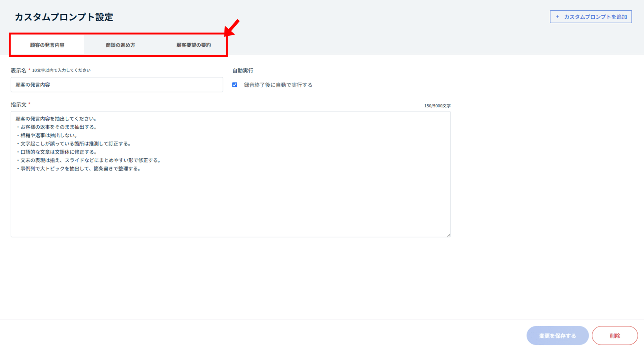
Task: Click the 自動実行 section label
Action: [x=243, y=71]
